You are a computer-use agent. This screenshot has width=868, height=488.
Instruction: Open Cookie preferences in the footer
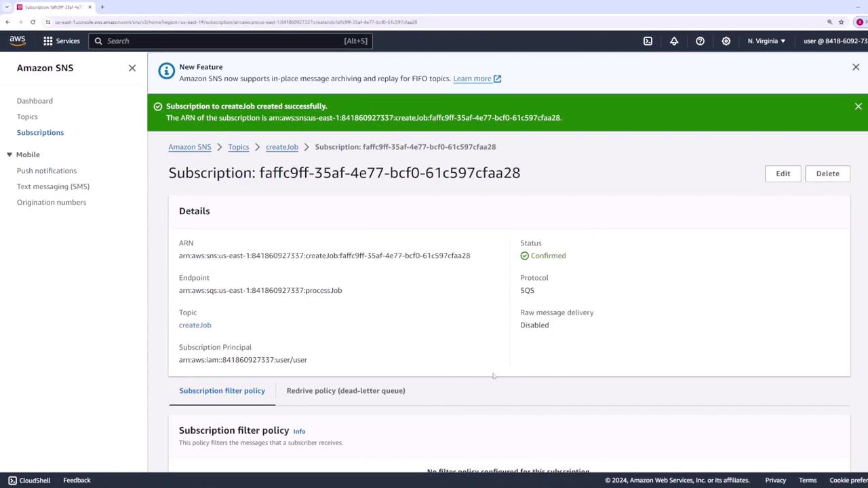click(x=848, y=481)
